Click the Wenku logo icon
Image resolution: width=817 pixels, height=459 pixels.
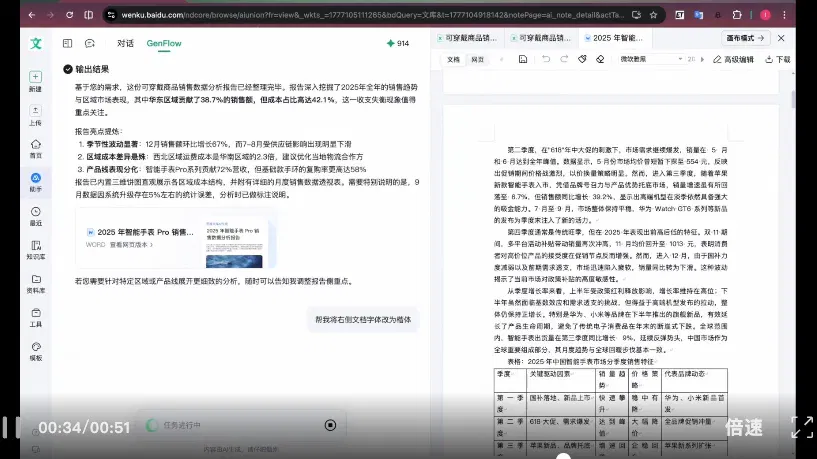pyautogui.click(x=35, y=44)
